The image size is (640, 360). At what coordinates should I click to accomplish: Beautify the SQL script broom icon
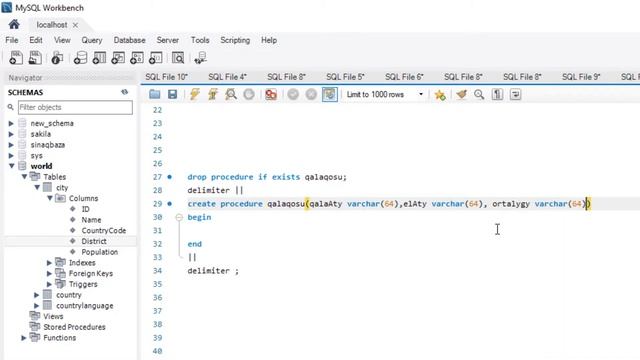tap(461, 94)
